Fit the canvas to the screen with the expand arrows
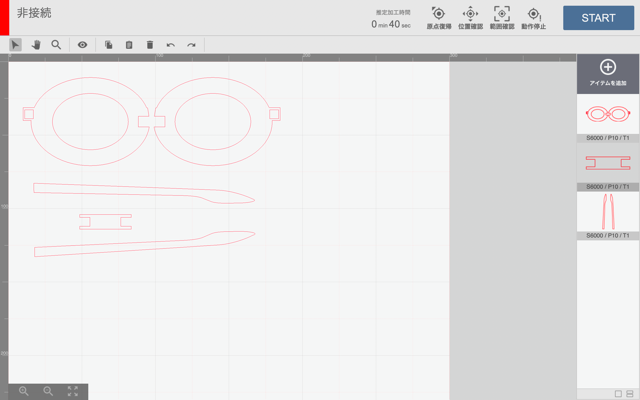This screenshot has width=640, height=400. [73, 391]
